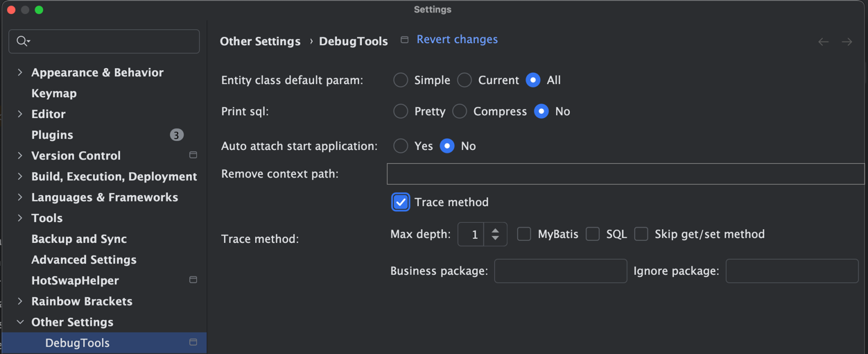Click the Remove context path field

pyautogui.click(x=625, y=174)
